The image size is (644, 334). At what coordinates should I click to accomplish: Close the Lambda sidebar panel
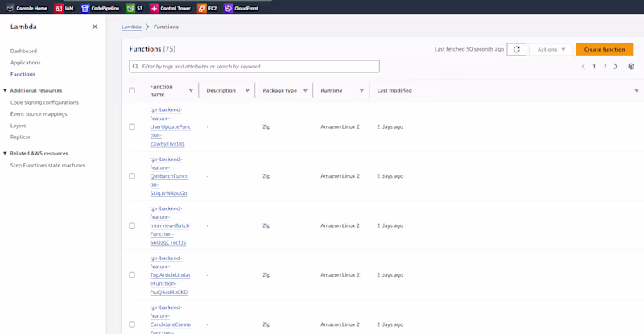(95, 27)
